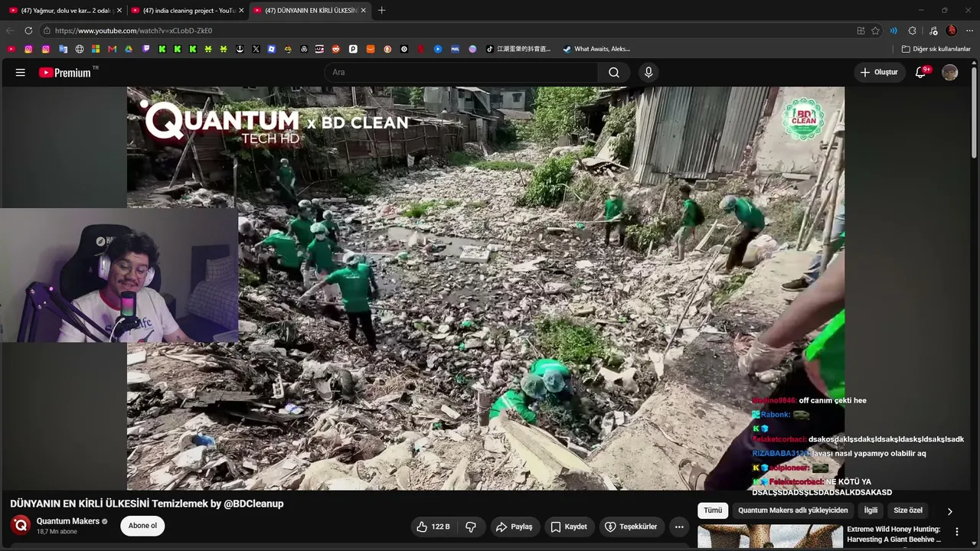Open the Roblox bookmark
This screenshot has width=980, height=551.
(272, 49)
